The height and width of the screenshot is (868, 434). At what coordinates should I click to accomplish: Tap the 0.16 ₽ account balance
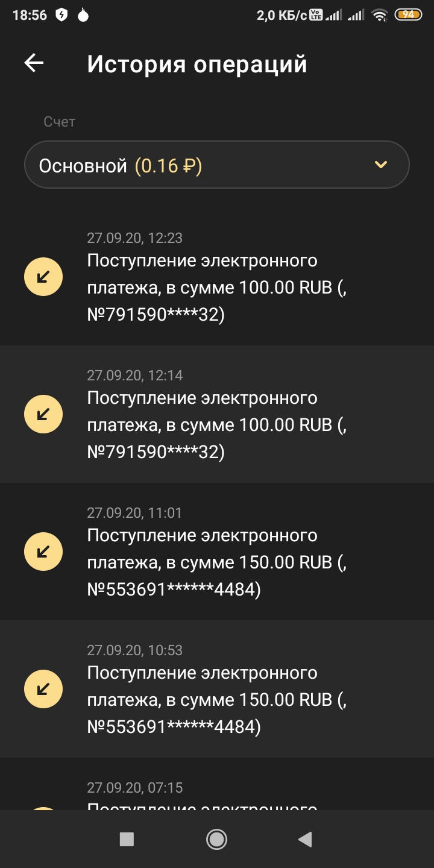[168, 166]
